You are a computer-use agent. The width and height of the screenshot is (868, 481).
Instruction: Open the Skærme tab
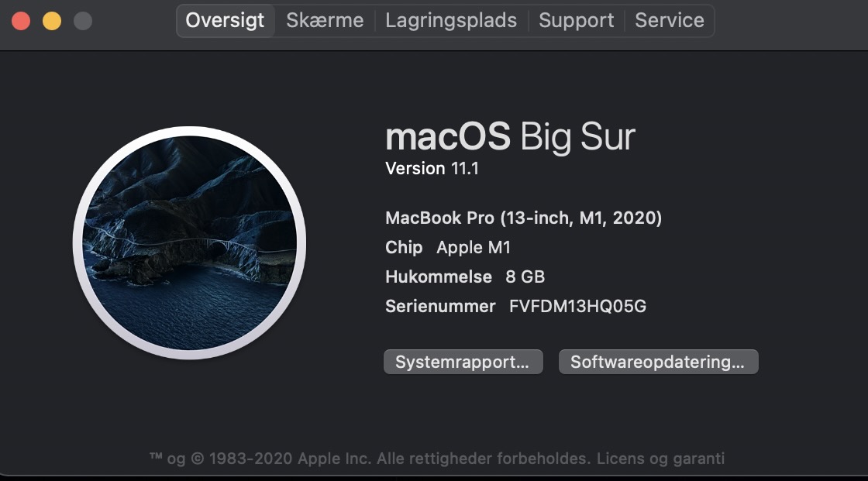click(x=325, y=21)
